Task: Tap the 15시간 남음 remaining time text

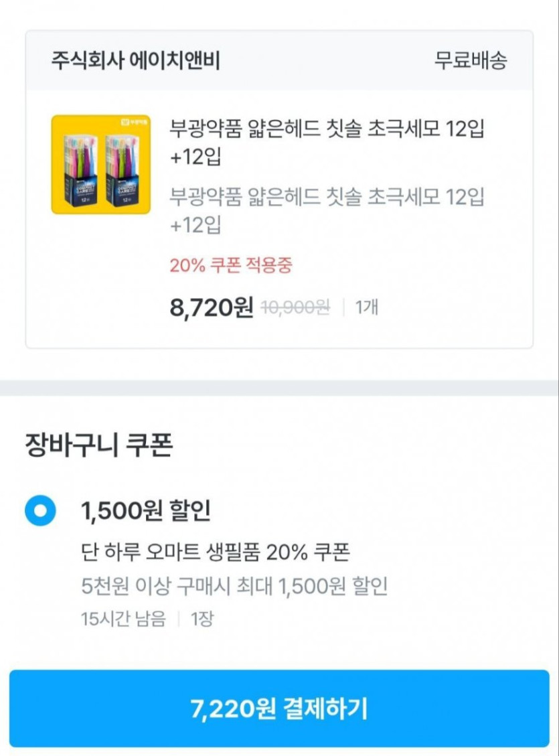Action: tap(123, 619)
